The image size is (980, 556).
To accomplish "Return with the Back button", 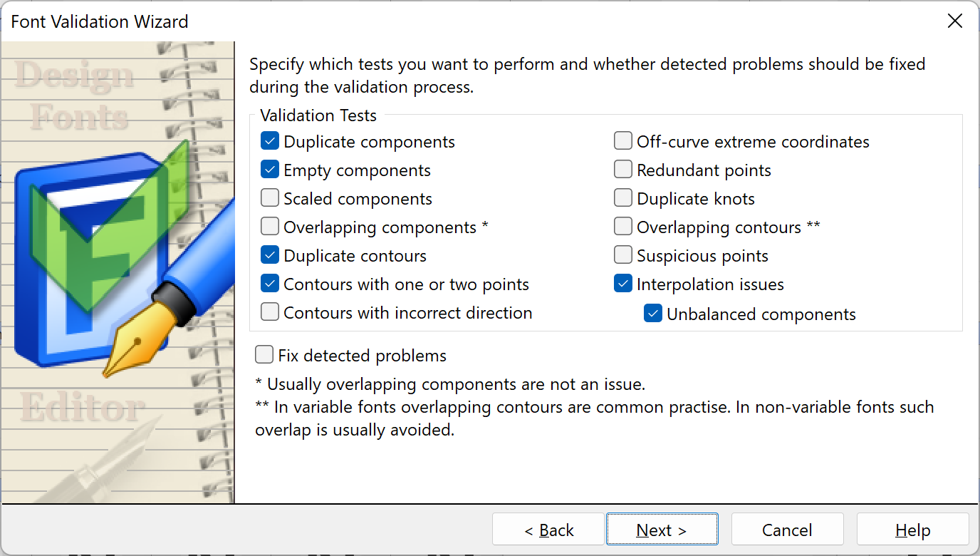I will pos(548,530).
